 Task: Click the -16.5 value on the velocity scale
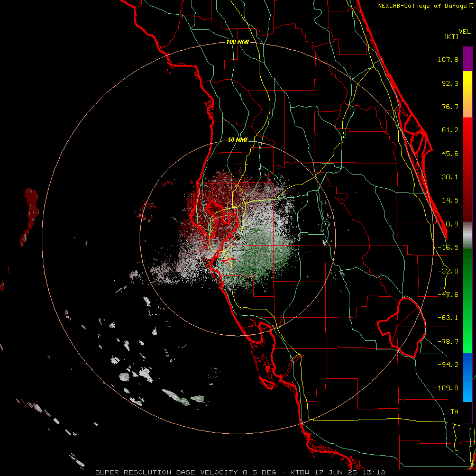(x=448, y=248)
